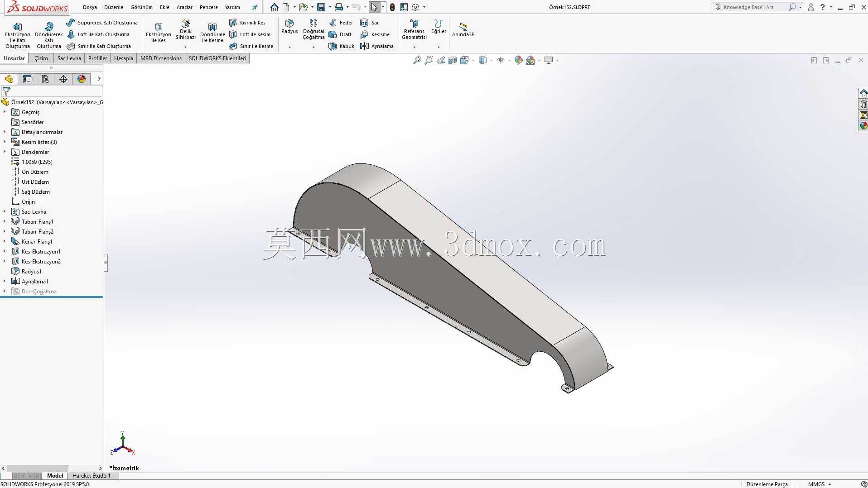868x488 pixels.
Task: Open ConfigurationManager tab
Action: pyautogui.click(x=45, y=79)
